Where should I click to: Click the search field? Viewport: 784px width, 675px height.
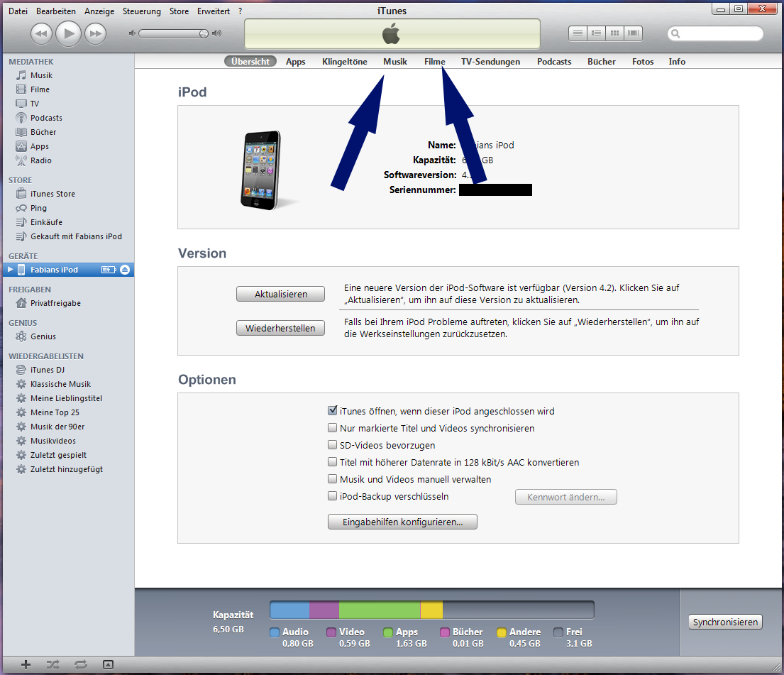pos(715,33)
